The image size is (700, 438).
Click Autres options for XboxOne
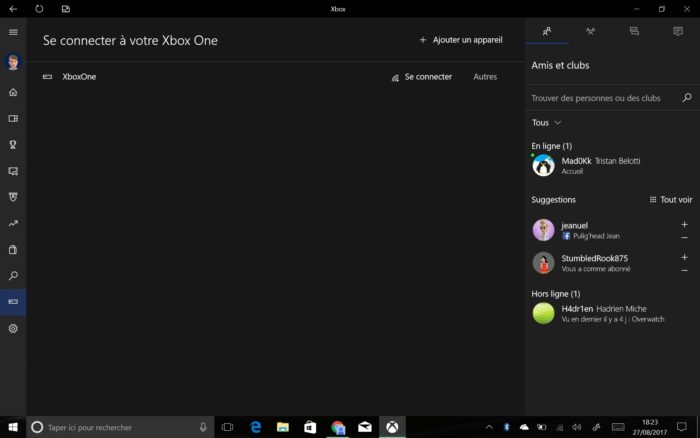484,77
